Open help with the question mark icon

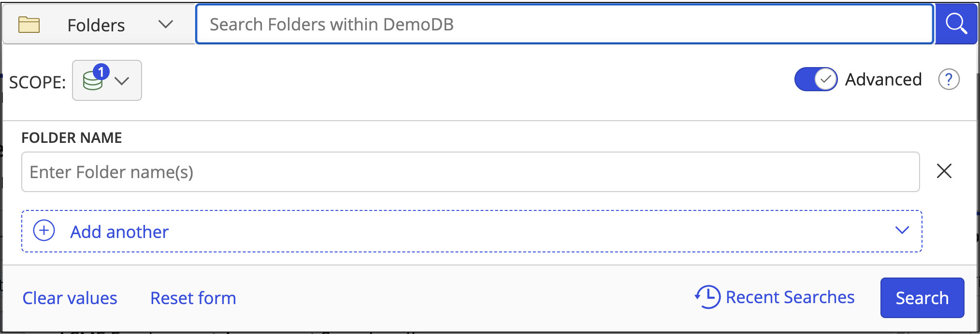pyautogui.click(x=949, y=80)
